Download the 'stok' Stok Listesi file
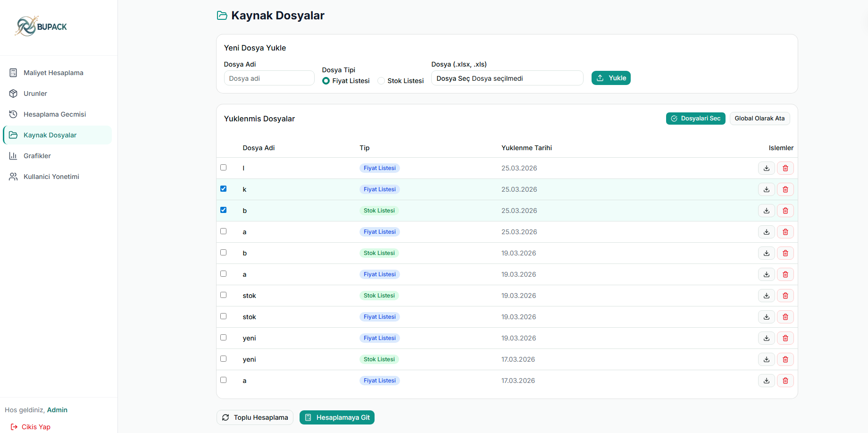The image size is (868, 433). (766, 296)
